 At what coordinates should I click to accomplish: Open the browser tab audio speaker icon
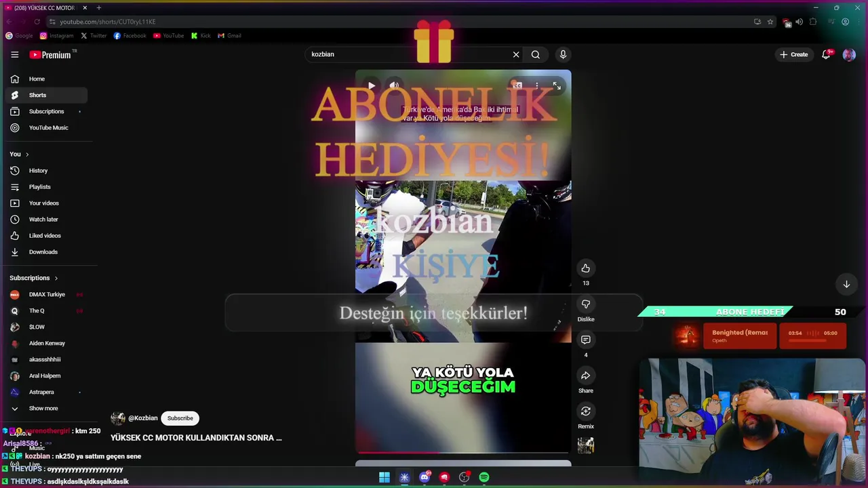(800, 22)
